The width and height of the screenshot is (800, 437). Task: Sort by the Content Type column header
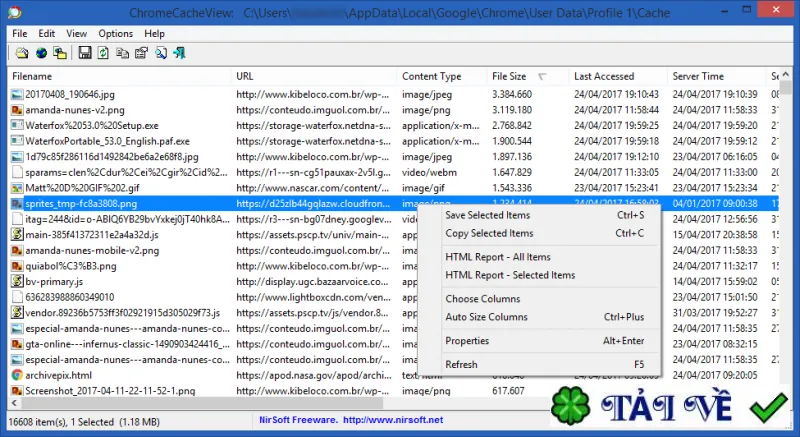coord(442,76)
